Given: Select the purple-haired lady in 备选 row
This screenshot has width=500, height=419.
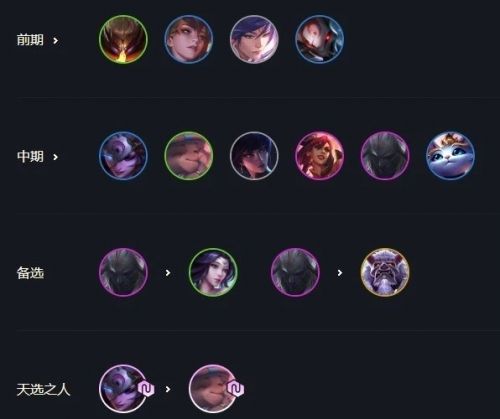Looking at the screenshot, I should (213, 272).
